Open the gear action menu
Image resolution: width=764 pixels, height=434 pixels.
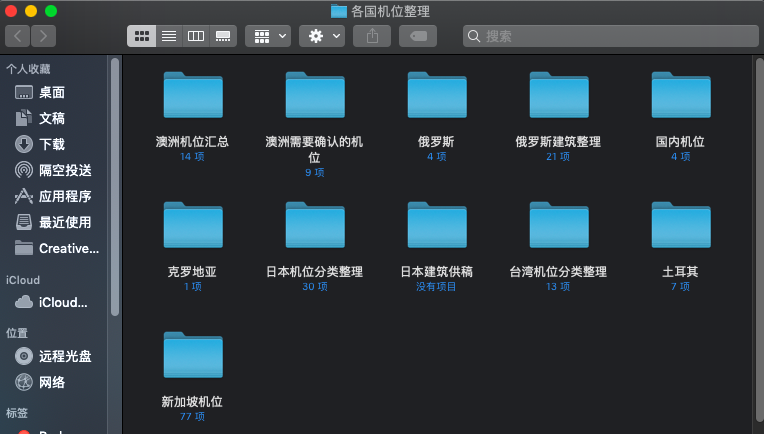click(x=322, y=36)
